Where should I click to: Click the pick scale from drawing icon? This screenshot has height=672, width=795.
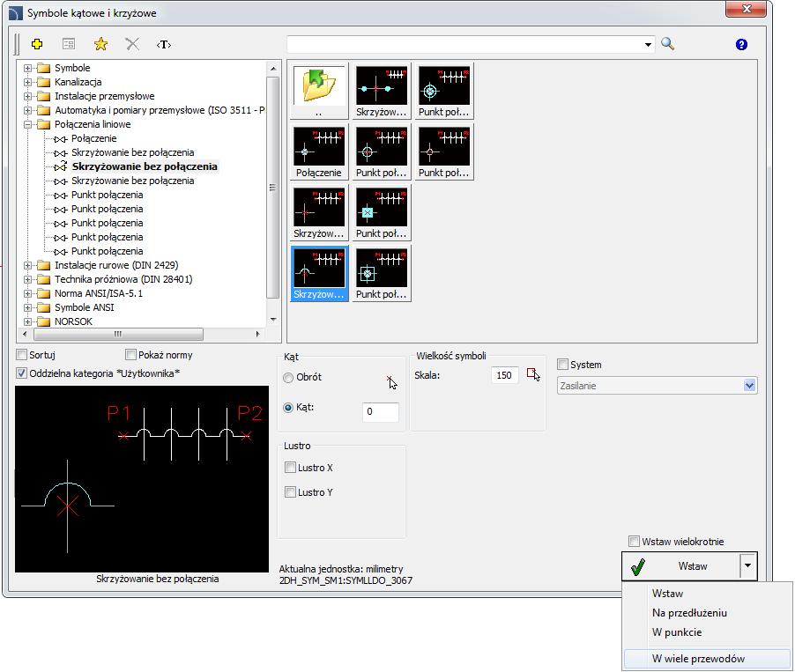click(533, 374)
